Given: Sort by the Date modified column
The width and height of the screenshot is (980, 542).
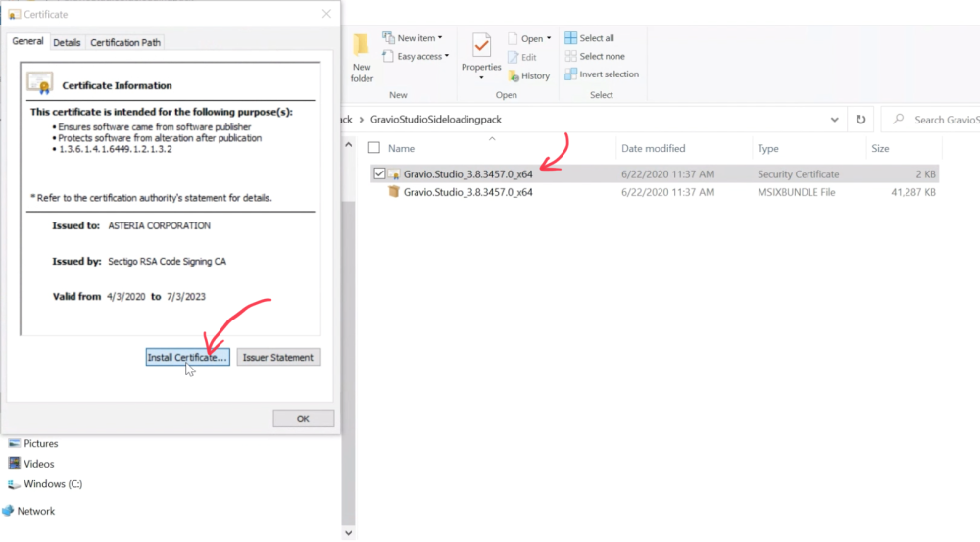Looking at the screenshot, I should point(653,148).
